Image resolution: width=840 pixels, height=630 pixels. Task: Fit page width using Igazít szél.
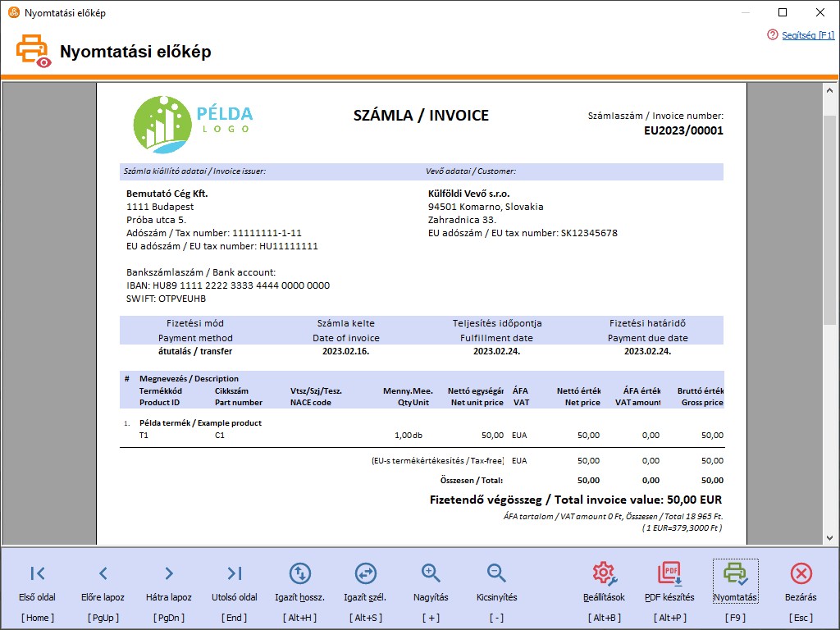point(365,582)
